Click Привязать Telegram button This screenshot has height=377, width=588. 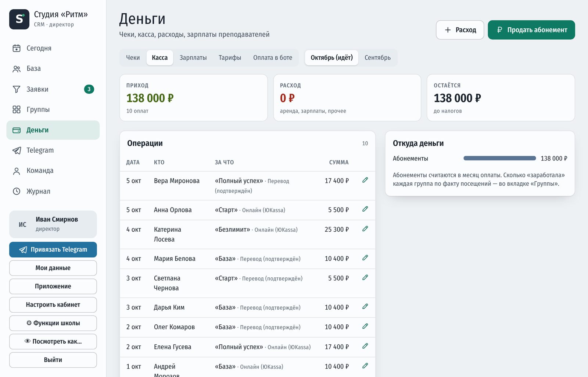pos(53,249)
